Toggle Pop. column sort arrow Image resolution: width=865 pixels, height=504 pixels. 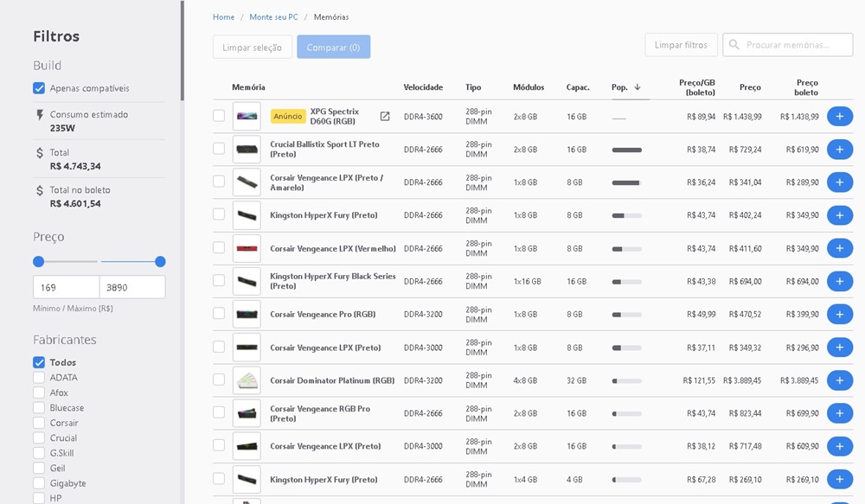tap(638, 87)
